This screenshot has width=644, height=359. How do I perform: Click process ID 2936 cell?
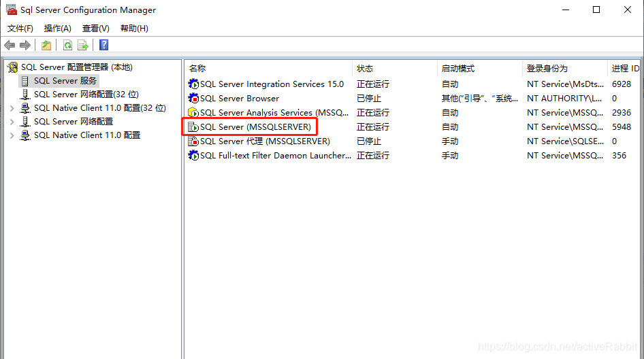tap(622, 112)
